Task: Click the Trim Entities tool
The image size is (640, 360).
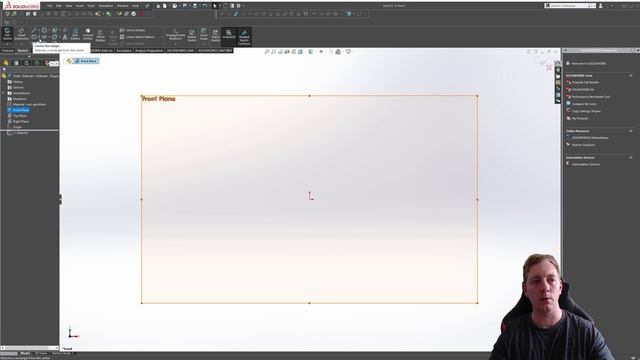Action: (x=75, y=34)
